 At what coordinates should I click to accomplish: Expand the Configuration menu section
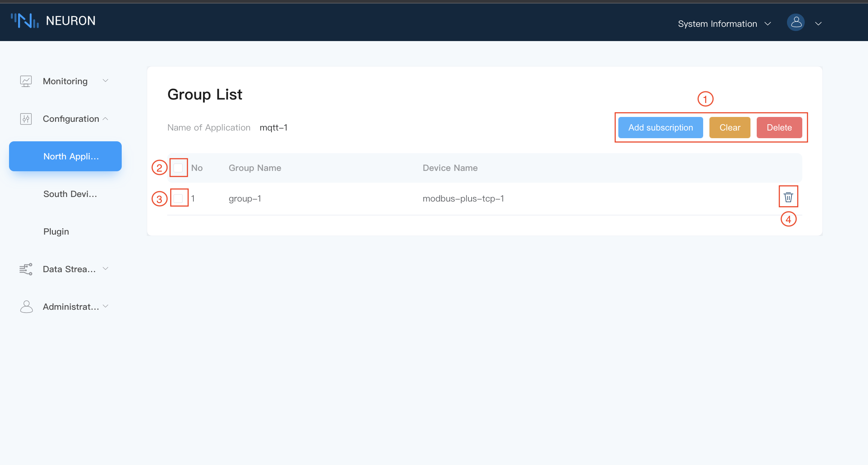(x=69, y=118)
